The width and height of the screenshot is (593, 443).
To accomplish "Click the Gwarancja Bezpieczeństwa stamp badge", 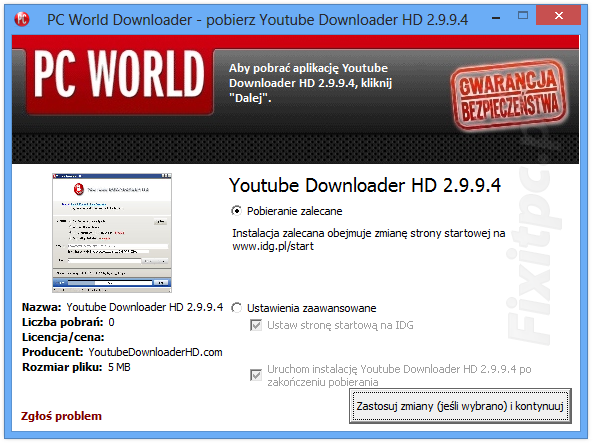I will 509,94.
